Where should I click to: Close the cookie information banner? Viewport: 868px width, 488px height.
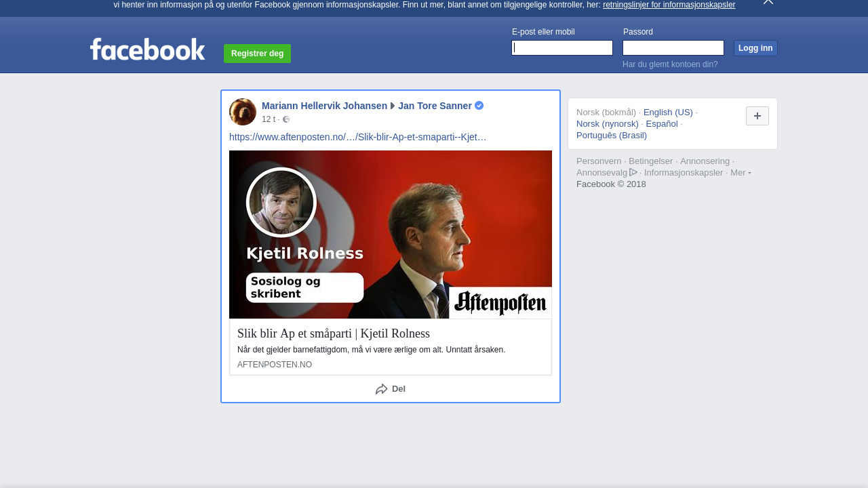(768, 2)
